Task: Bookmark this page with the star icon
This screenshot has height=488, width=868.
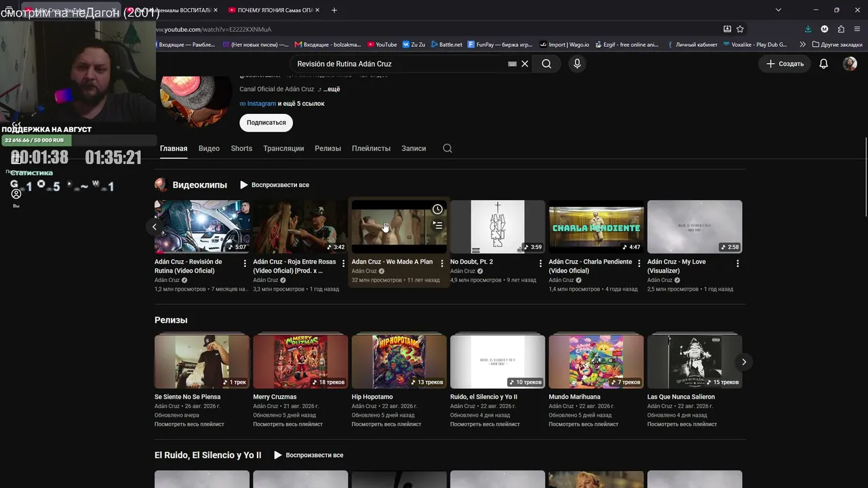Action: tap(740, 29)
